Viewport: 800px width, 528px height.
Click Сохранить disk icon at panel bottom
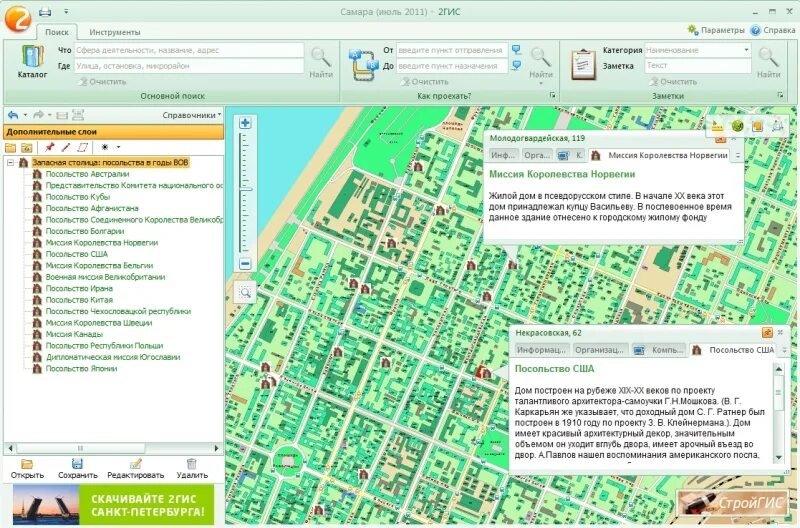78,469
